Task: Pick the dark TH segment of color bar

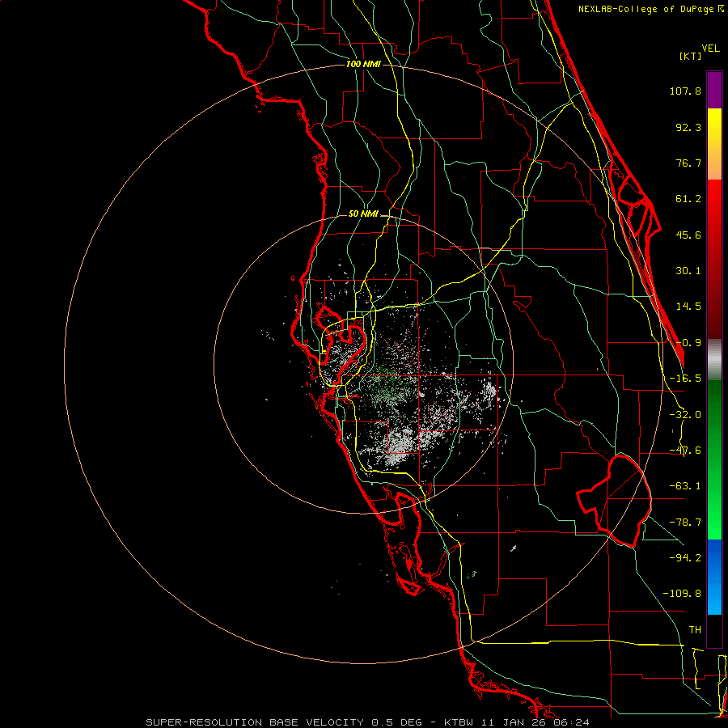Action: coord(714,630)
